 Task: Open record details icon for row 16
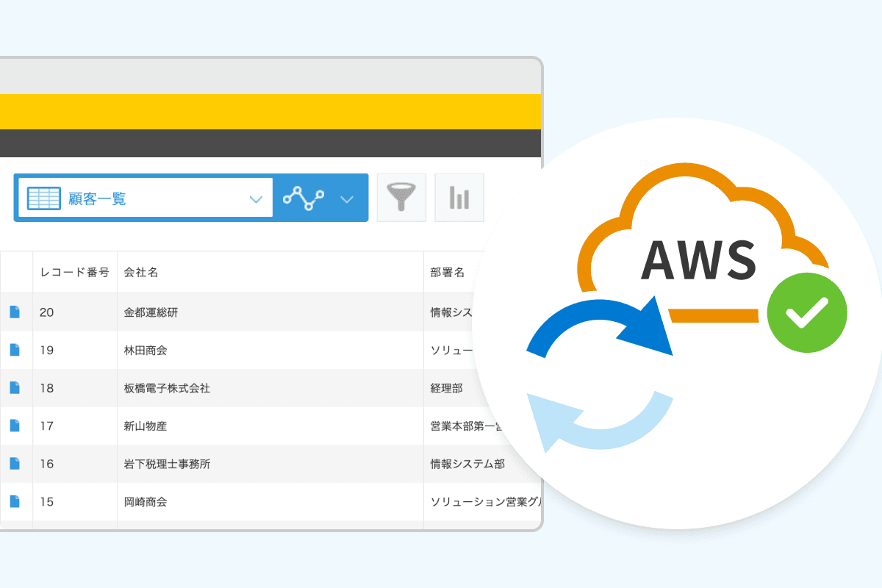pyautogui.click(x=15, y=464)
